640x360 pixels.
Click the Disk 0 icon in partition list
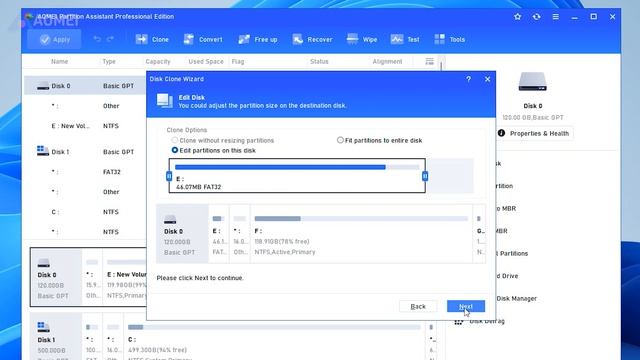coord(42,86)
